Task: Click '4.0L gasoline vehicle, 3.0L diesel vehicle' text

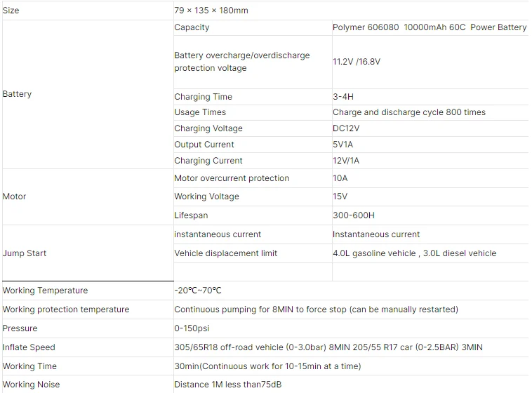Action: coord(414,253)
